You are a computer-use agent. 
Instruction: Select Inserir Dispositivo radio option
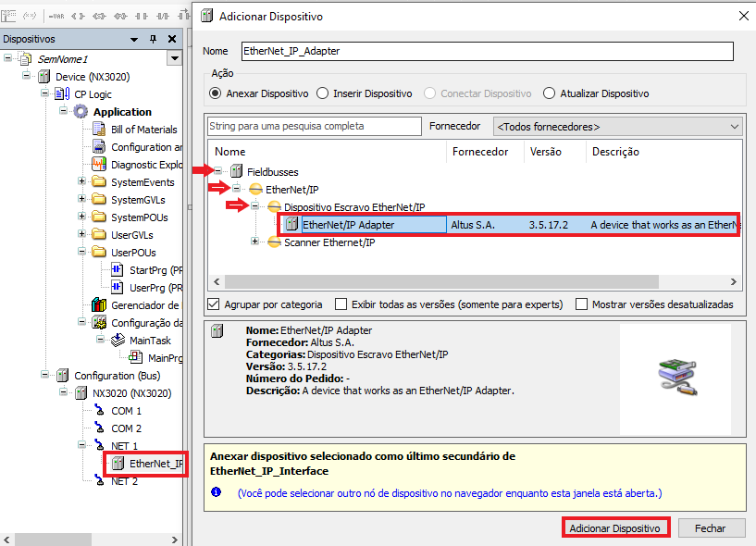[323, 93]
